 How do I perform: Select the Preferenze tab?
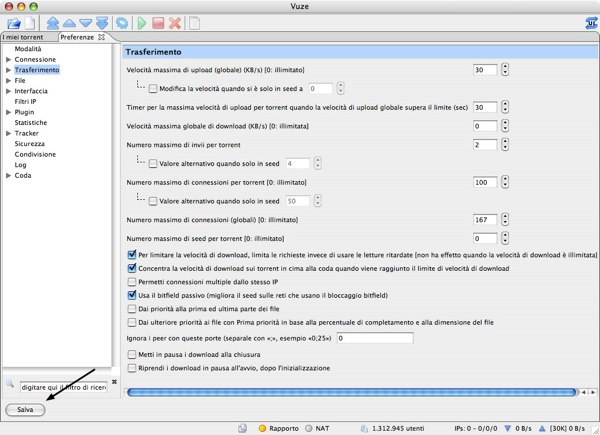[77, 37]
